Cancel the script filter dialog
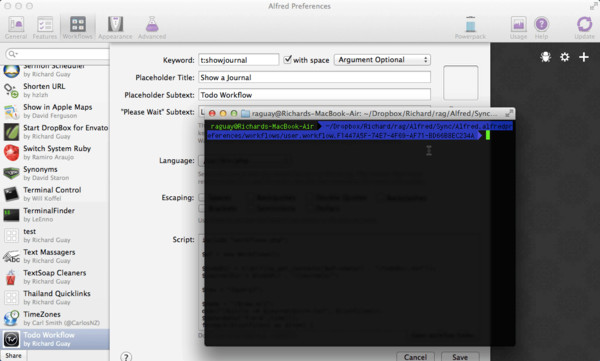The height and width of the screenshot is (361, 600). [415, 356]
